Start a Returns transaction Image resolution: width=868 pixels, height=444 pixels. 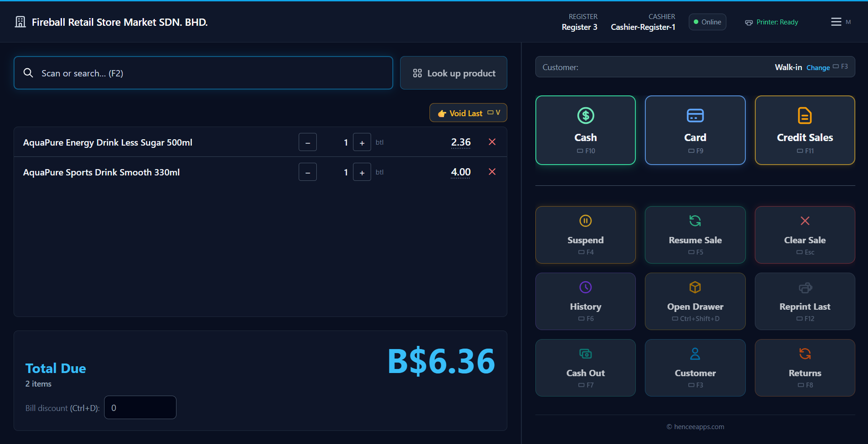804,368
